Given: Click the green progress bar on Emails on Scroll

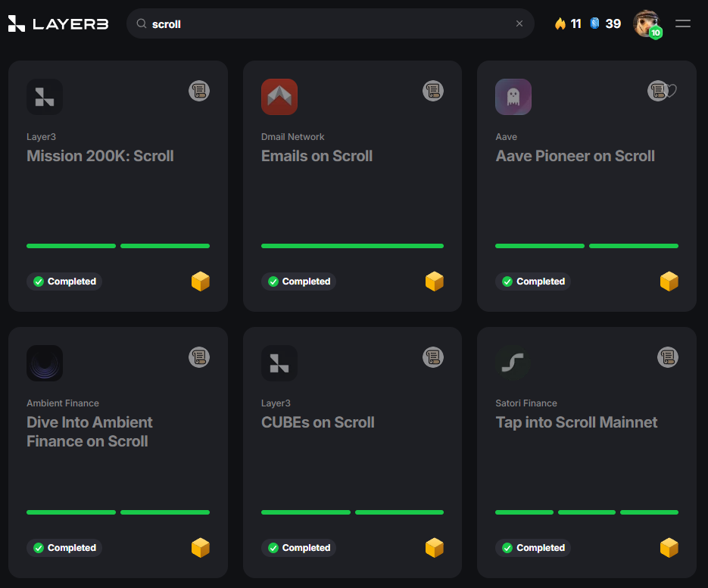Looking at the screenshot, I should pyautogui.click(x=352, y=246).
